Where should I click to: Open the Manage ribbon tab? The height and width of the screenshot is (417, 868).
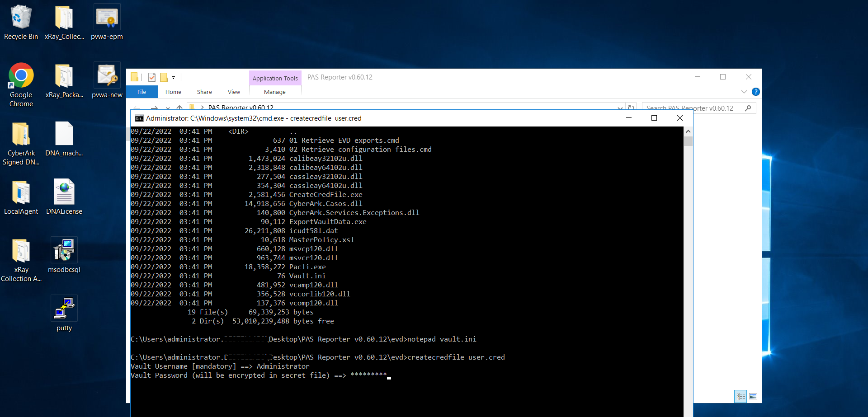tap(275, 92)
